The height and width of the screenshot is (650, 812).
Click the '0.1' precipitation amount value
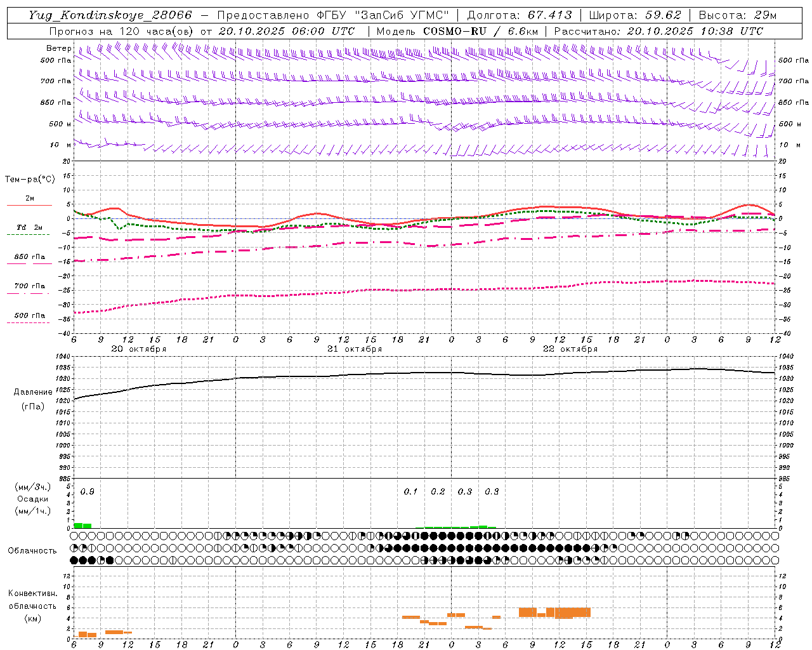click(x=411, y=491)
